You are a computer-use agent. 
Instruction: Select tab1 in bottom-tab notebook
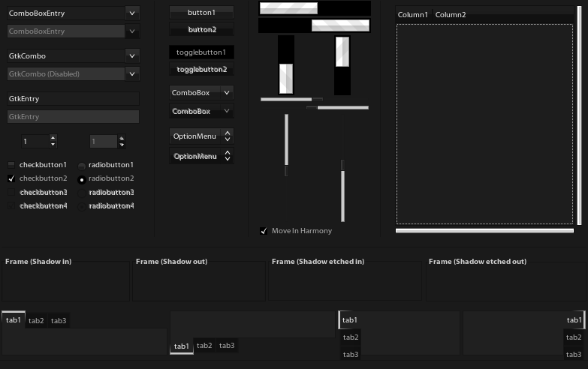[182, 346]
